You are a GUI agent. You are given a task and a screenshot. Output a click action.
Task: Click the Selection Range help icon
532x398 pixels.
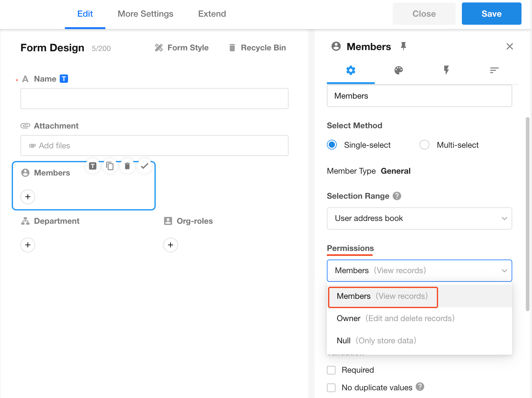pyautogui.click(x=397, y=196)
